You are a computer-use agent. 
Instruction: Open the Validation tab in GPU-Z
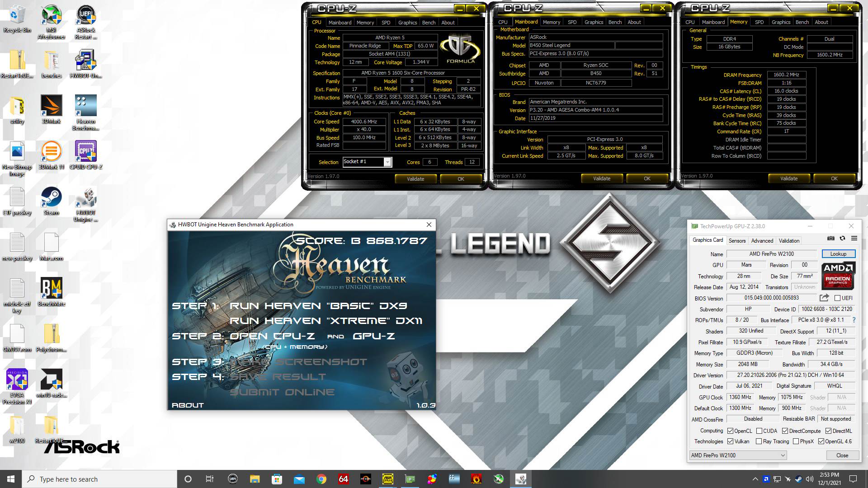(x=789, y=241)
